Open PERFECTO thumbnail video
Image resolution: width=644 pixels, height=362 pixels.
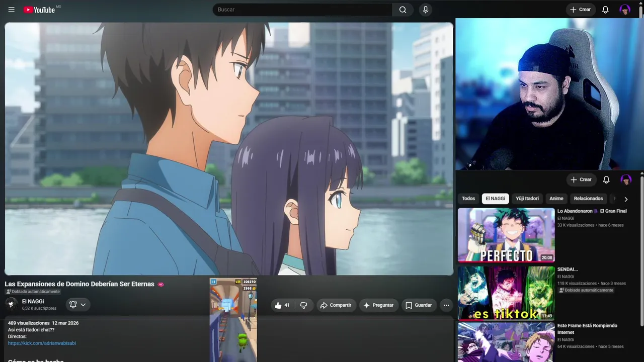point(506,235)
